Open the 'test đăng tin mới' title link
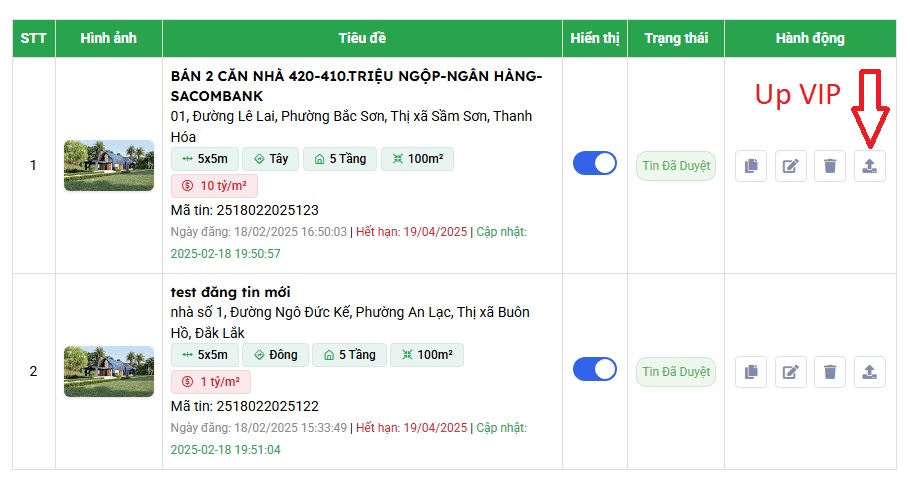Screen dimensions: 910x487 (231, 292)
